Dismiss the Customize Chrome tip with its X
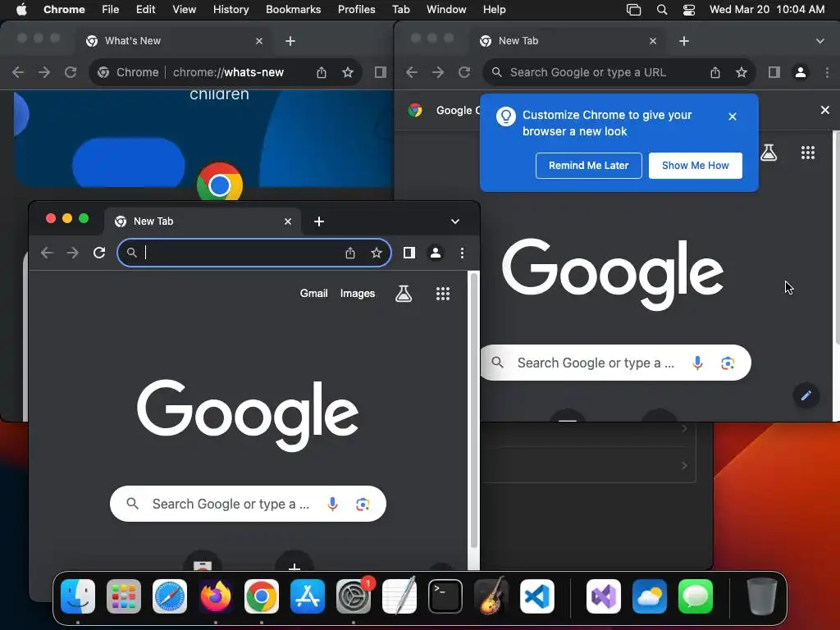The height and width of the screenshot is (630, 840). coord(733,116)
